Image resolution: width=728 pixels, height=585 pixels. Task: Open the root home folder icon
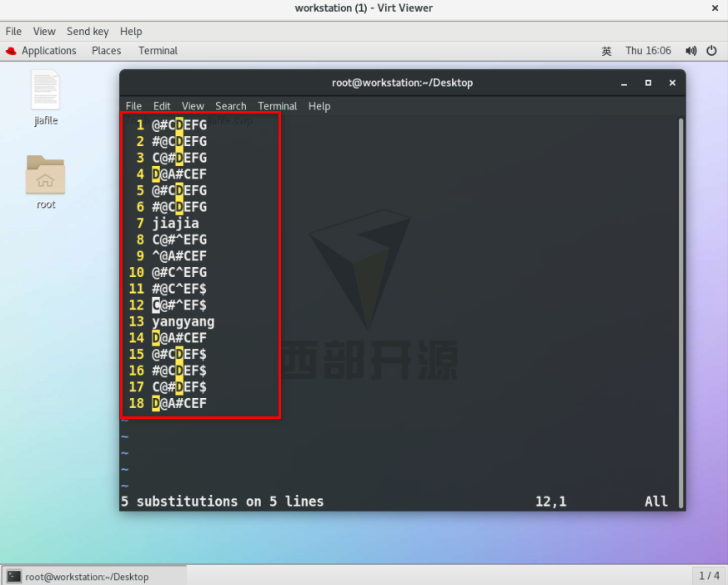45,174
